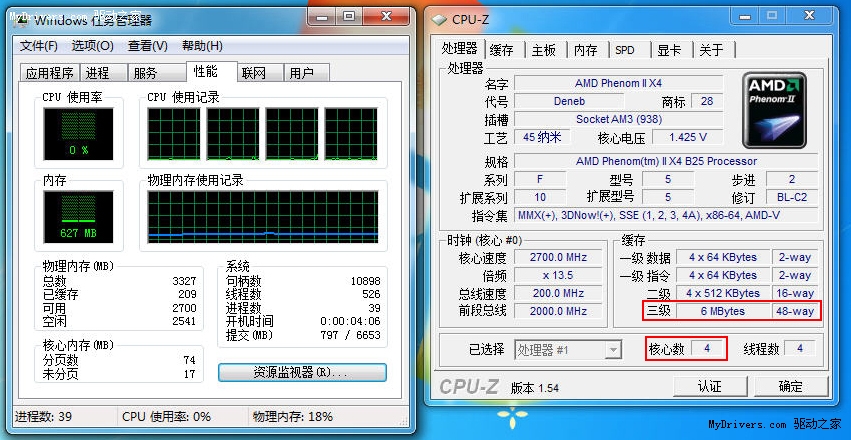Click the 核心速度 value 2700.0 MHz
This screenshot has height=440, width=851.
[x=558, y=257]
